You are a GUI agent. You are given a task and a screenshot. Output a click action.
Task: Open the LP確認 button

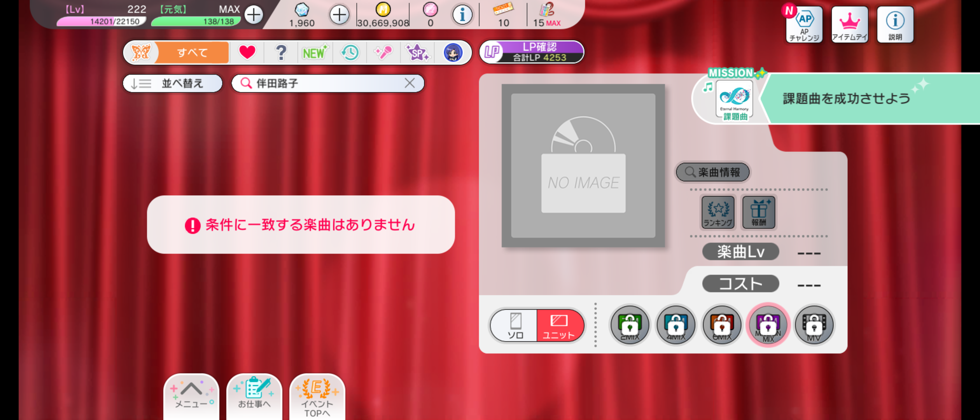(x=532, y=52)
